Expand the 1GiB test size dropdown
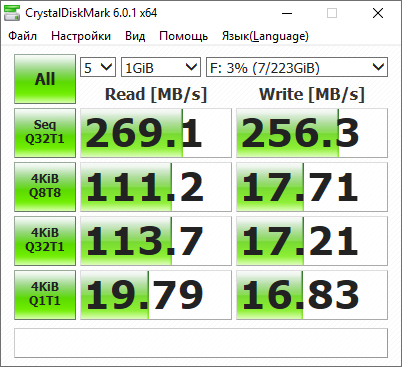This screenshot has width=402, height=367. (161, 67)
